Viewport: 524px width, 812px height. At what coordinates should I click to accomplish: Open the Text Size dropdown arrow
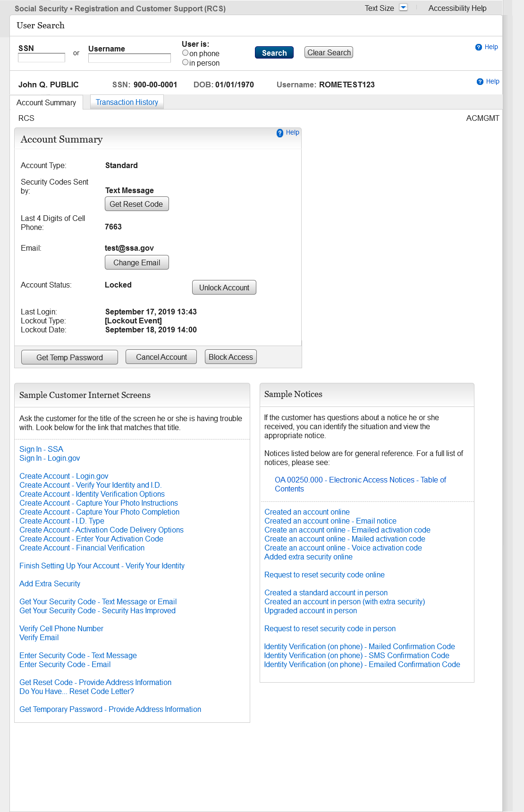(x=403, y=8)
